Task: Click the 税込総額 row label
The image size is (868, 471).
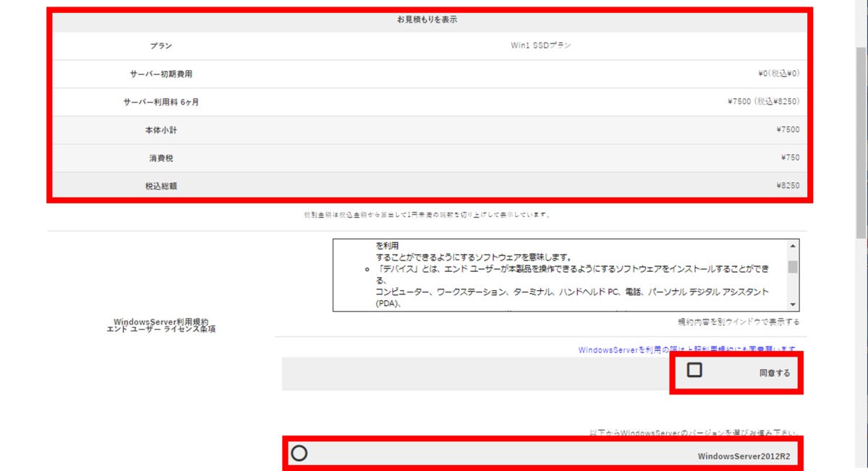Action: click(x=161, y=186)
